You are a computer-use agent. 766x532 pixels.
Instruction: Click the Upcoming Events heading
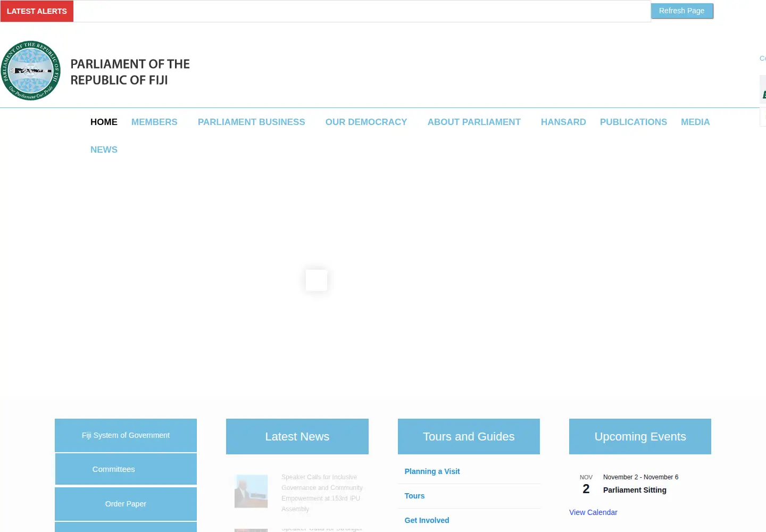[x=640, y=436]
